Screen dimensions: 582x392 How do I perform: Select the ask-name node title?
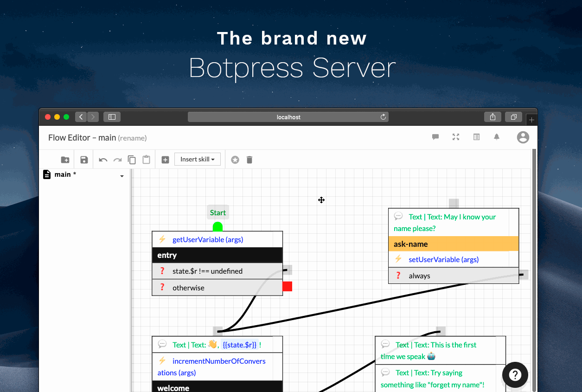coord(453,244)
